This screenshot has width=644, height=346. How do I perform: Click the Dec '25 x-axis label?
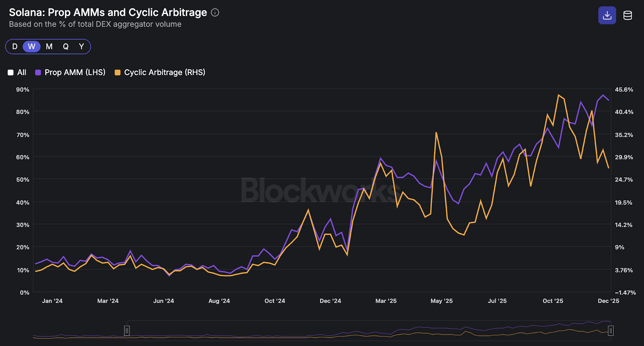tap(608, 301)
